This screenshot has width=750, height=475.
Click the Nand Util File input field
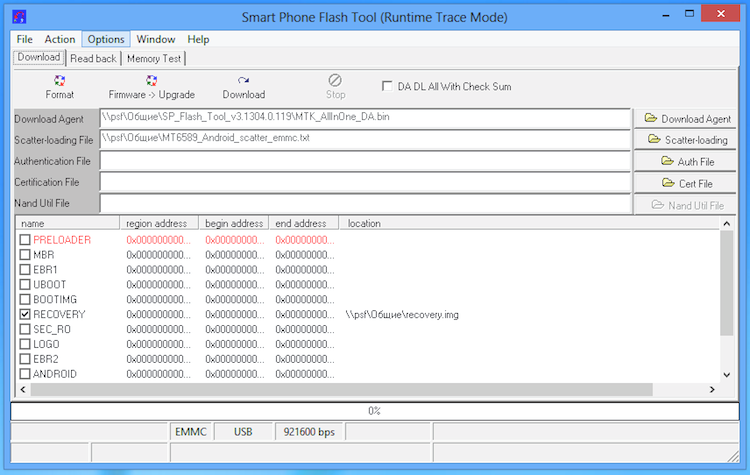[x=365, y=203]
